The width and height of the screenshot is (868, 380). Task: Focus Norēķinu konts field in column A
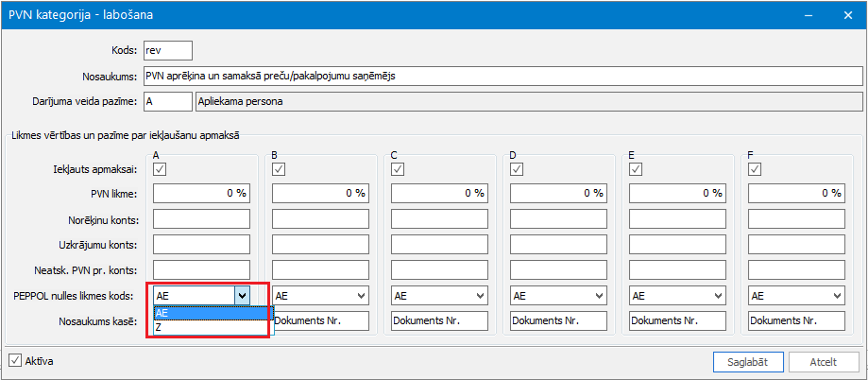click(201, 218)
